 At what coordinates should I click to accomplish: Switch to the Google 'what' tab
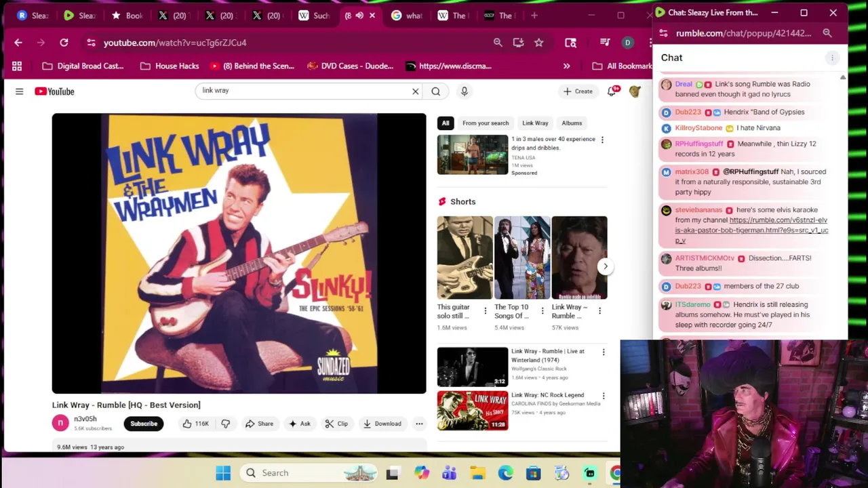406,16
